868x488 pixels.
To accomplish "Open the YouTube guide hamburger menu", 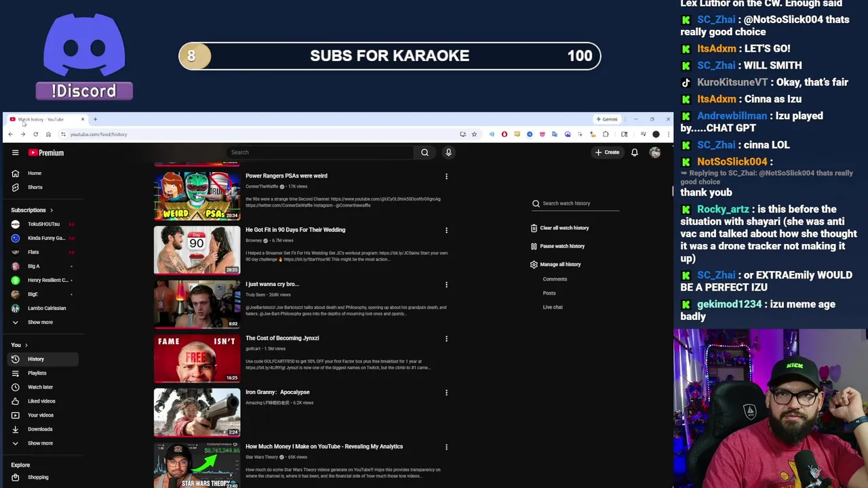I will pos(15,152).
